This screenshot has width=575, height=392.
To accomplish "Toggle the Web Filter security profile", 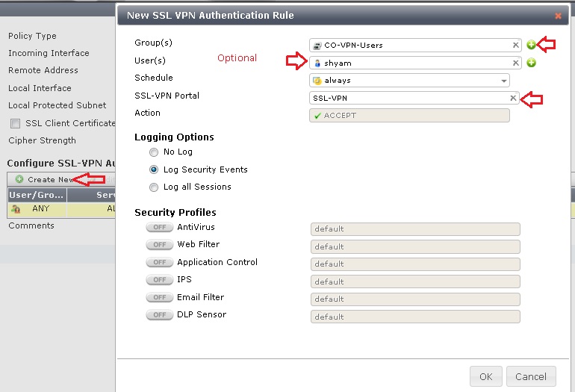I will click(160, 245).
